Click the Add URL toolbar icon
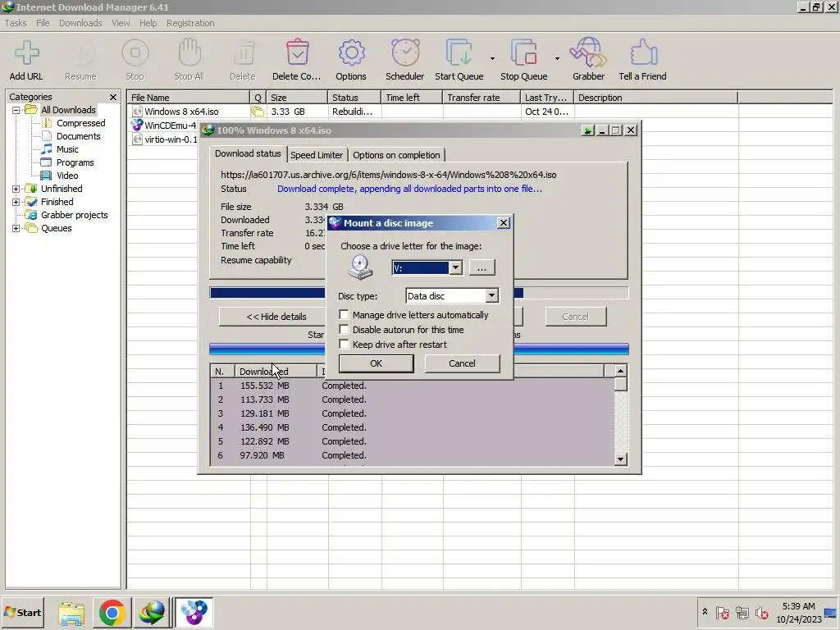 (x=26, y=52)
